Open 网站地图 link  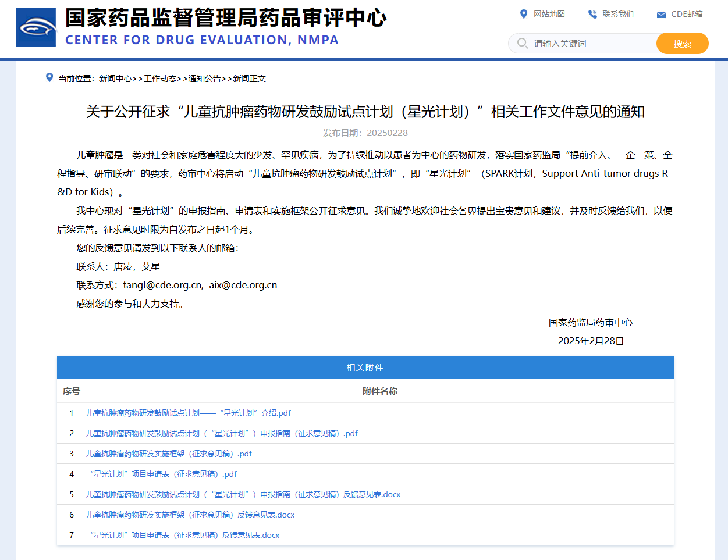tap(549, 14)
